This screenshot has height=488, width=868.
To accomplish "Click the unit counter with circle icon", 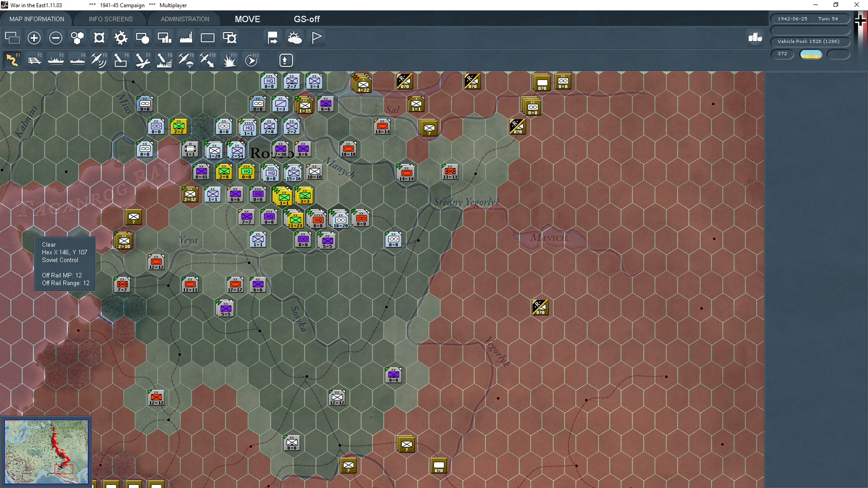I will pos(142,38).
